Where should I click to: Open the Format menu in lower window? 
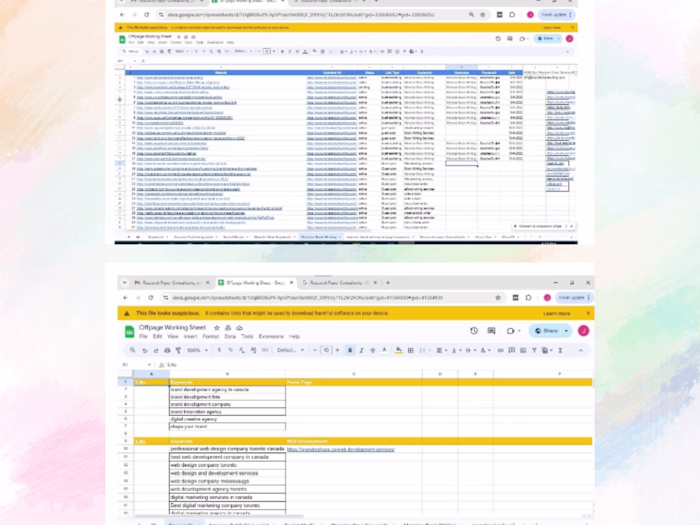(x=211, y=337)
